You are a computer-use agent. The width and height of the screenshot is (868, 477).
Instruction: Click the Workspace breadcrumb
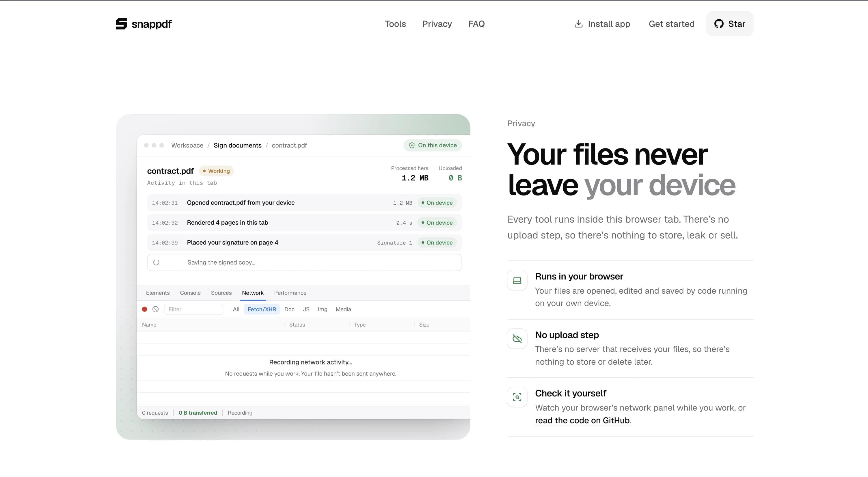(187, 145)
